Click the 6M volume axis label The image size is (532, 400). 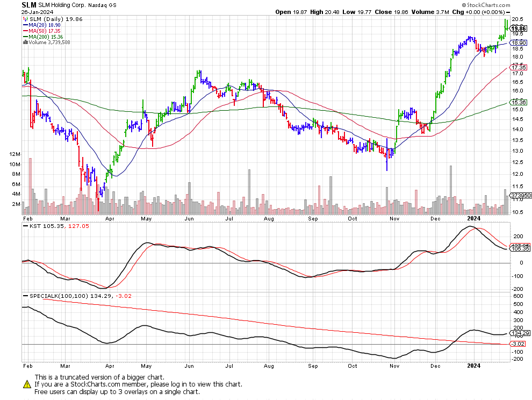(x=16, y=184)
